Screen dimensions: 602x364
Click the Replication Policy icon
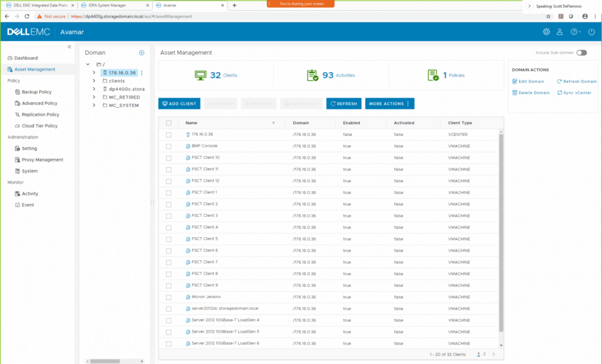click(x=17, y=115)
